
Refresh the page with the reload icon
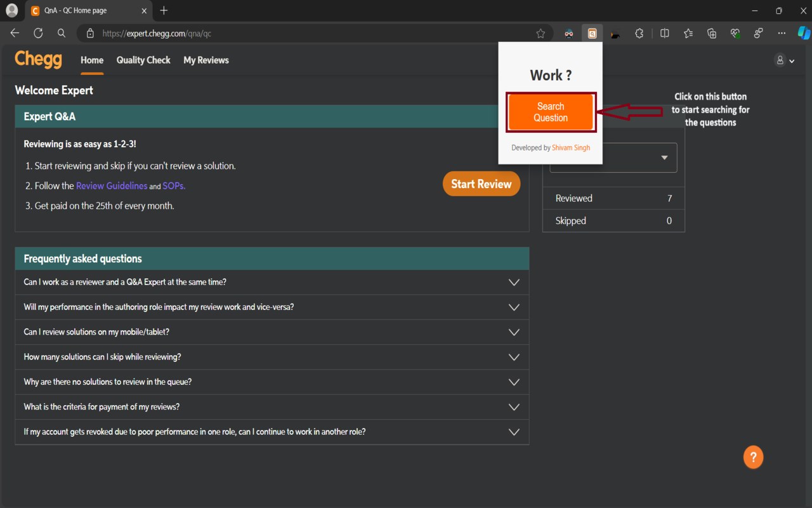pyautogui.click(x=38, y=33)
